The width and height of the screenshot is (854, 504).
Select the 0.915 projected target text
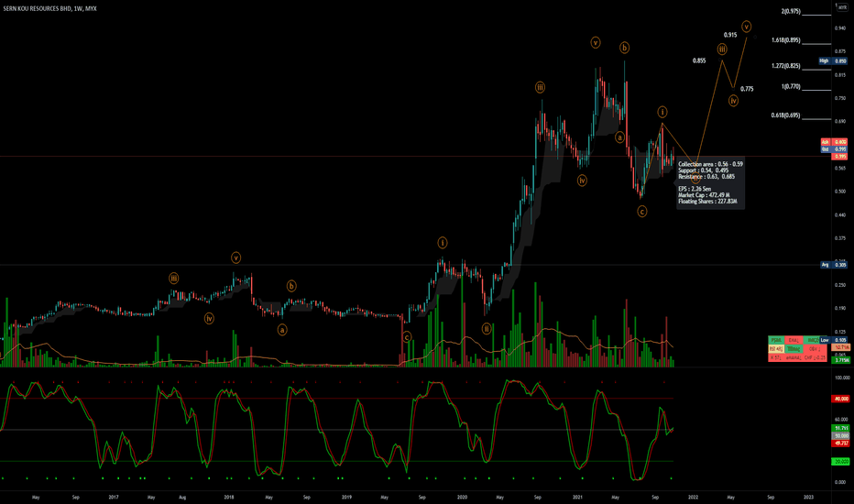[730, 35]
